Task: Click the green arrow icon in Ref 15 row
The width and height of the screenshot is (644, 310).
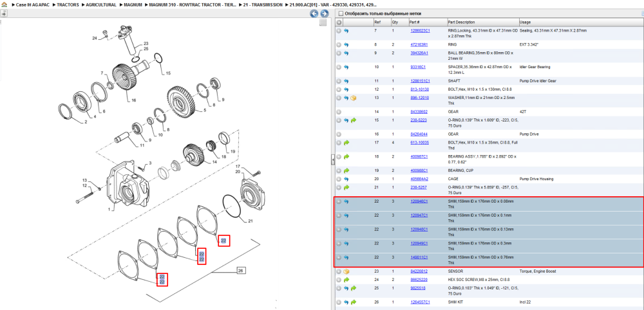Action: click(x=354, y=120)
